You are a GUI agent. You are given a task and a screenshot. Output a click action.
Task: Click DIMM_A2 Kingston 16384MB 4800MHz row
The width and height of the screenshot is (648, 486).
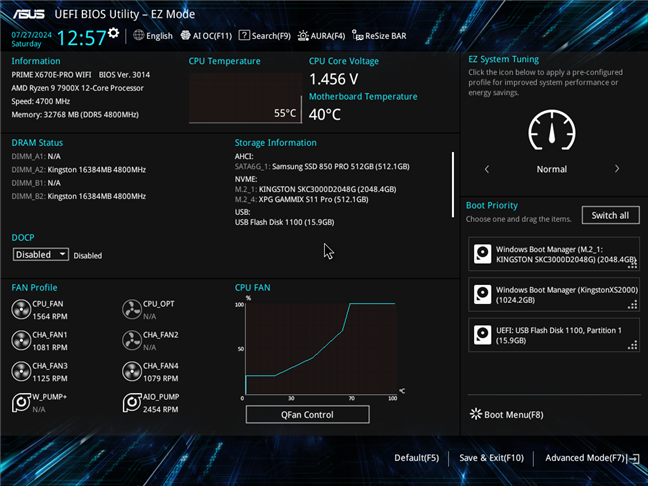coord(79,170)
